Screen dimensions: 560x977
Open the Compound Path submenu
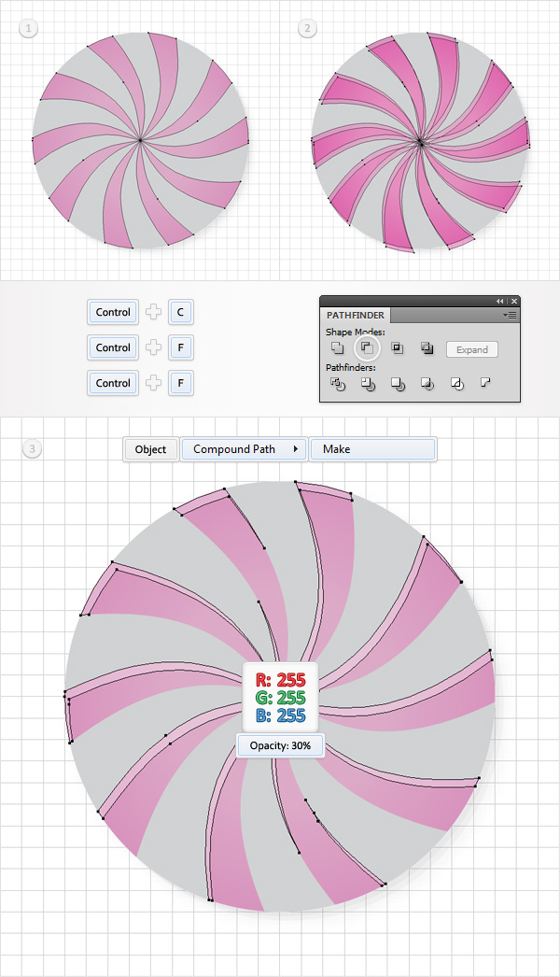click(244, 449)
